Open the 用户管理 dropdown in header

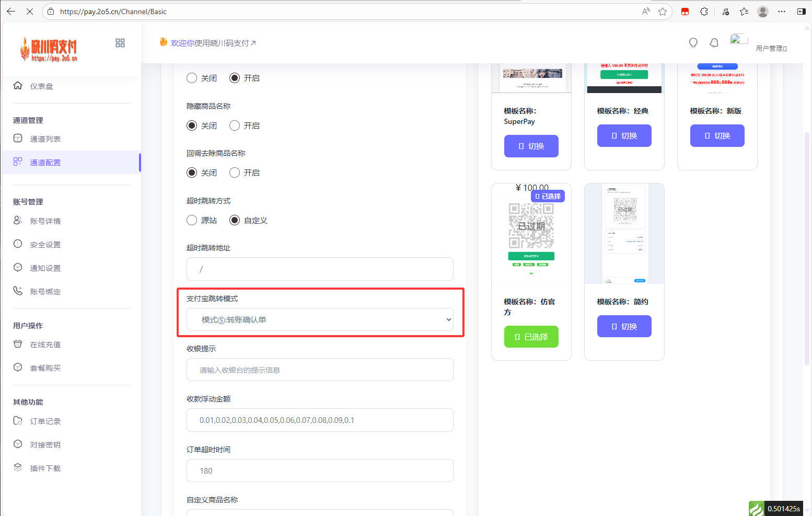[x=771, y=49]
